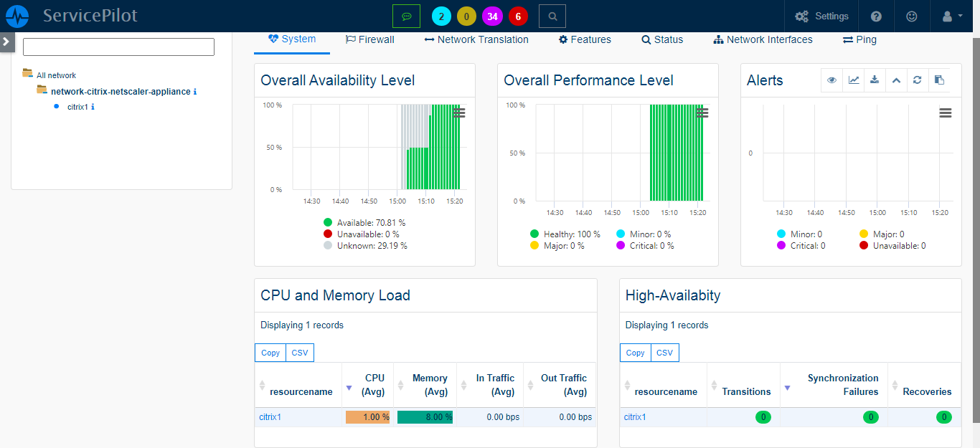Switch to the Firewall tab
This screenshot has height=448, width=980.
(369, 39)
